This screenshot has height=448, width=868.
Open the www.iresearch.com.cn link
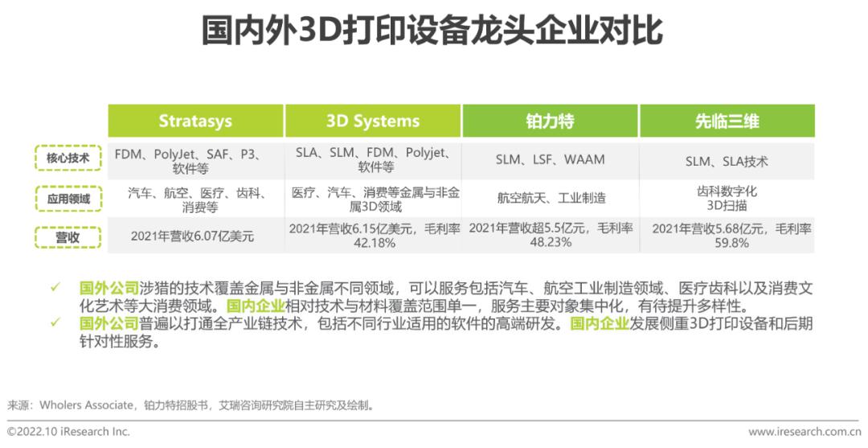pos(805,432)
